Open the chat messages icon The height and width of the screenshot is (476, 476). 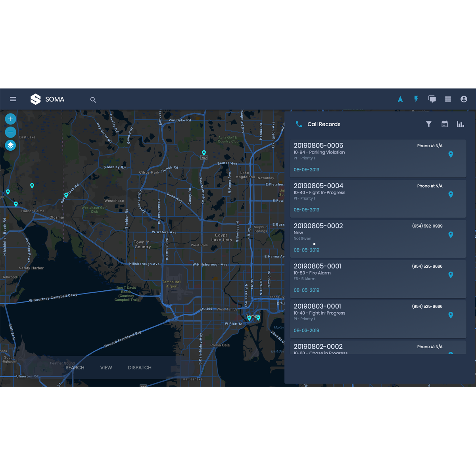[x=432, y=99]
